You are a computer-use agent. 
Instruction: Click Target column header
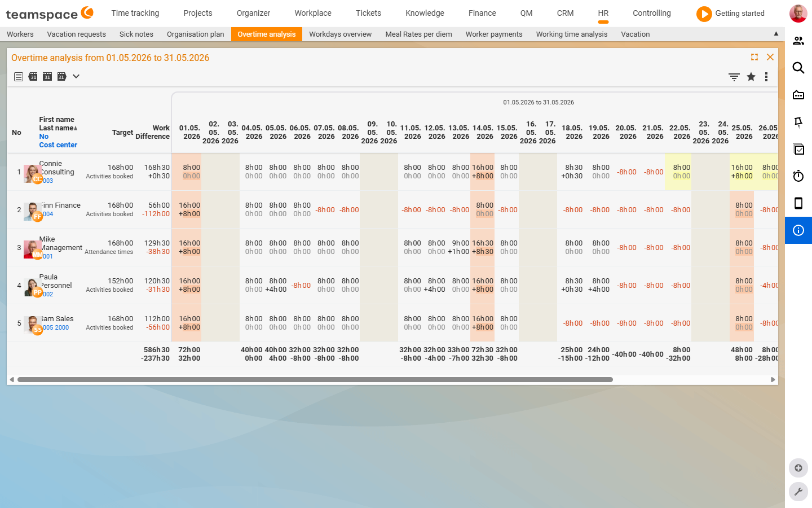[x=122, y=133]
